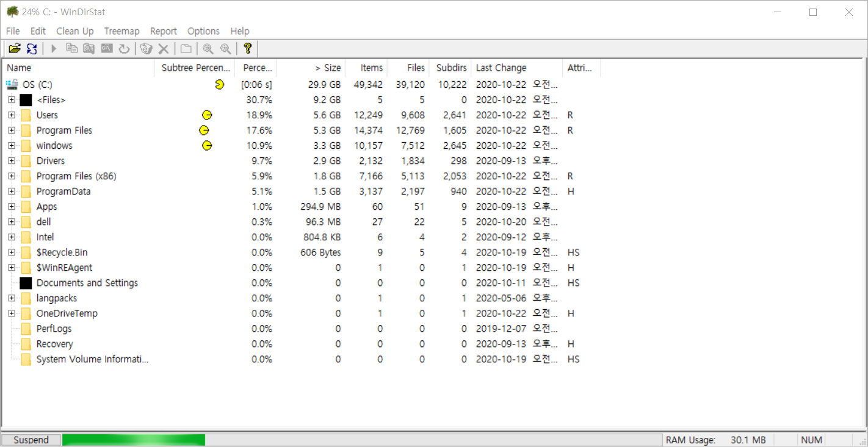The width and height of the screenshot is (868, 447).
Task: Click the 294.9 MB size value
Action: pyautogui.click(x=320, y=207)
